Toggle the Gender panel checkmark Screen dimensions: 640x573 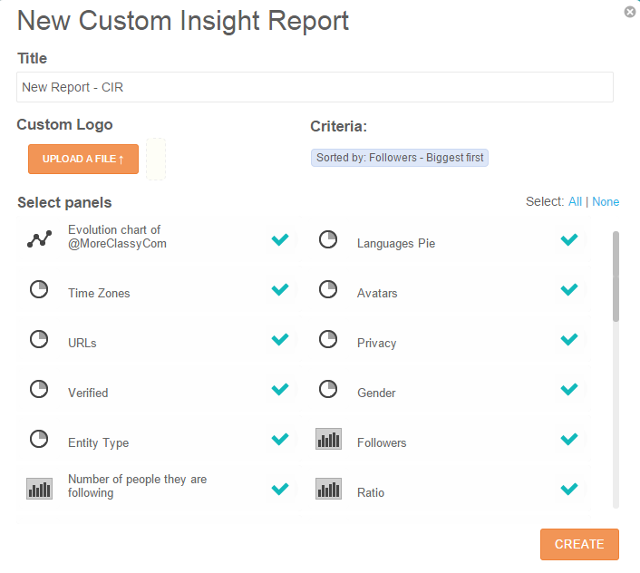pyautogui.click(x=569, y=389)
